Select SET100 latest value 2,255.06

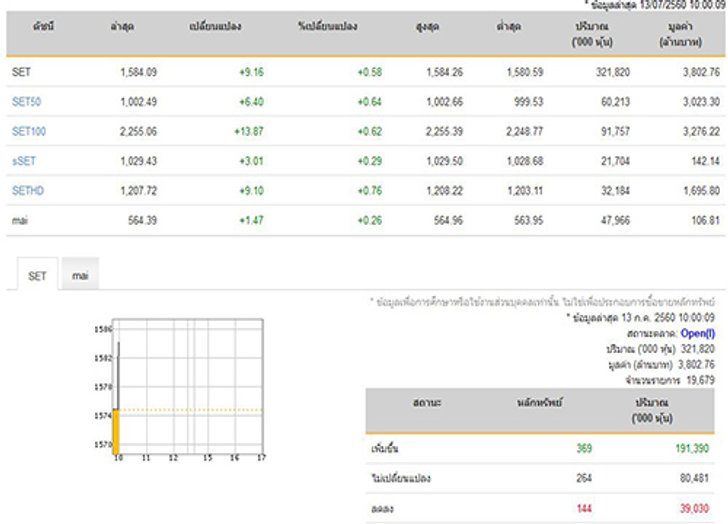138,131
